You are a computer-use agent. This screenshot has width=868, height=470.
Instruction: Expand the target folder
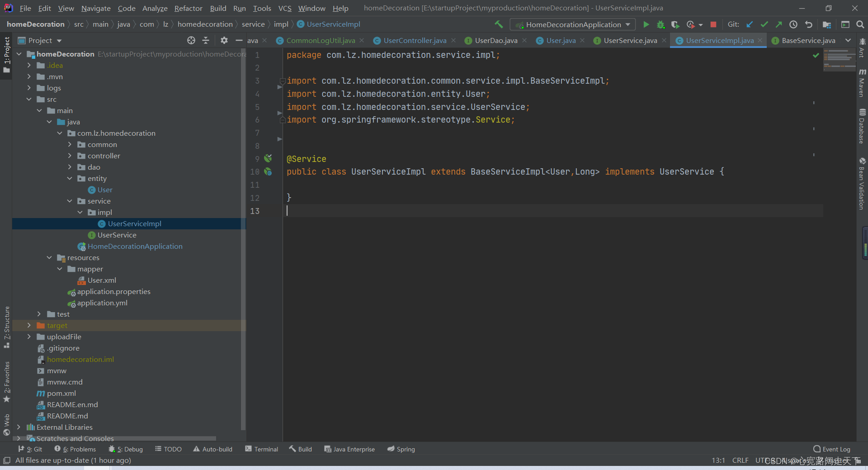29,325
